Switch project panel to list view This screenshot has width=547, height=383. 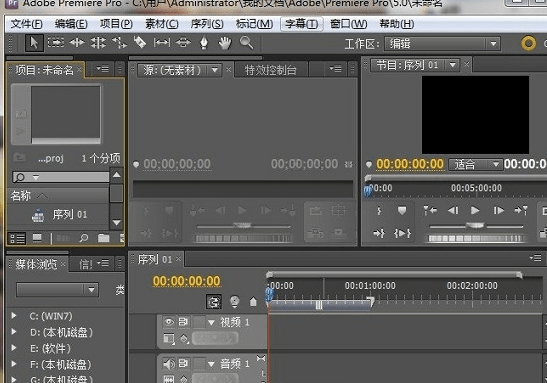tap(17, 239)
